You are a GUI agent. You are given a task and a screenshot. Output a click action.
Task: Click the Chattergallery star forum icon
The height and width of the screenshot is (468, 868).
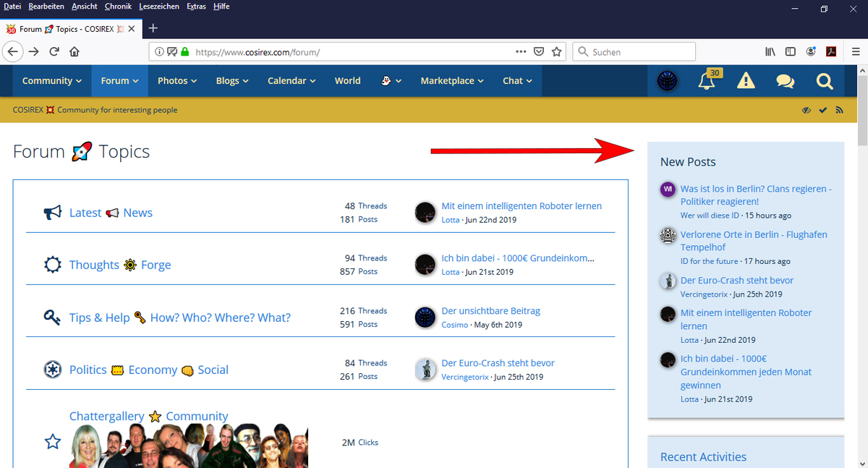point(53,441)
